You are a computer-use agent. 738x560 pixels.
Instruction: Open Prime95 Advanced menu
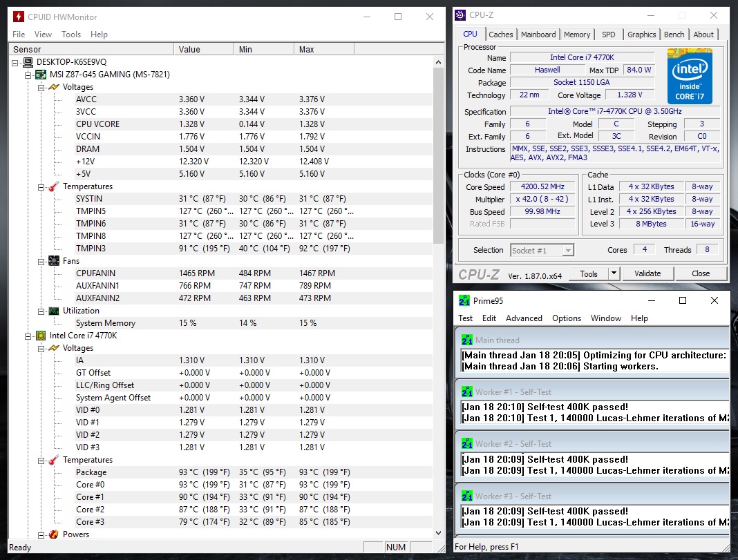pos(524,318)
